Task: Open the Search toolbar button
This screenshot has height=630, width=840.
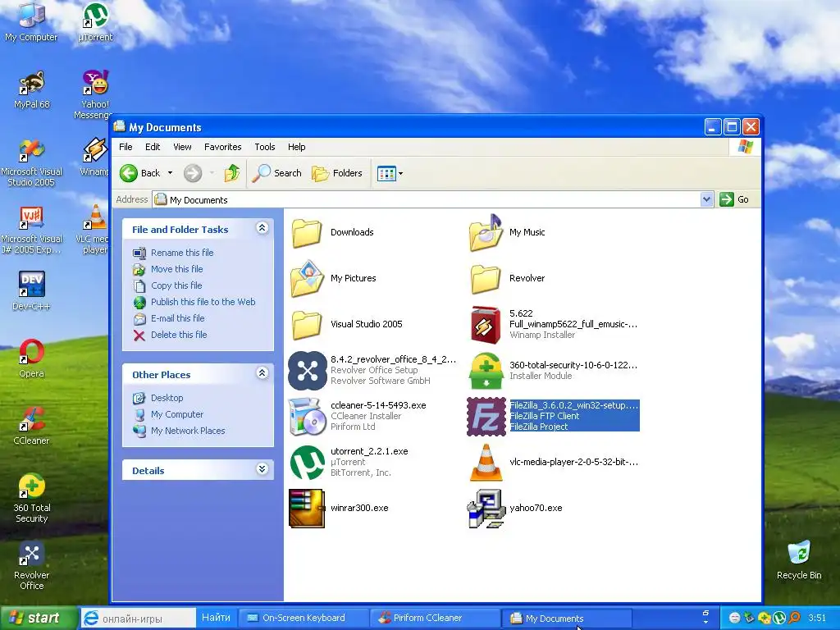Action: click(276, 173)
